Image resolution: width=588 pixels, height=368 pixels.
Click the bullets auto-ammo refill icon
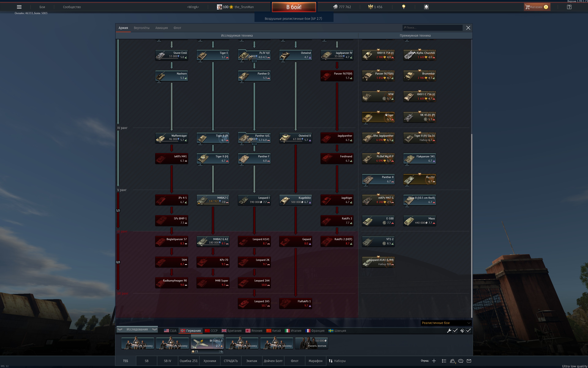coord(462,331)
